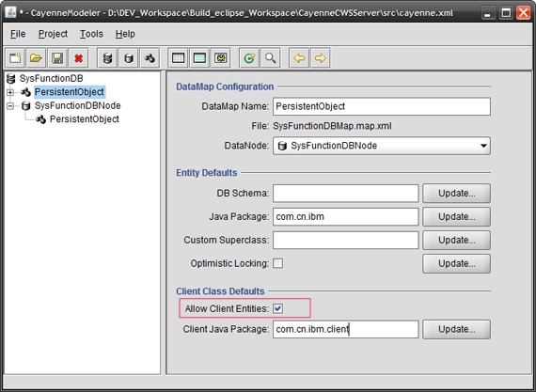
Task: Navigate back with the left arrow icon
Action: (299, 58)
